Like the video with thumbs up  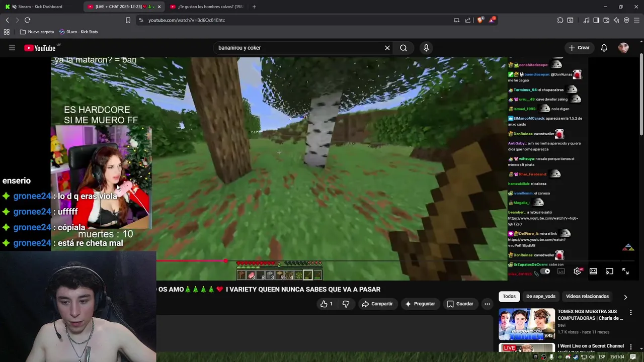coord(326,304)
